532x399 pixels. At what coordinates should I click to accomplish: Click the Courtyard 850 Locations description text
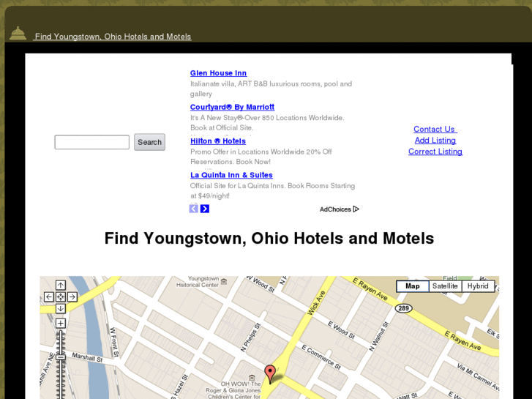click(267, 122)
